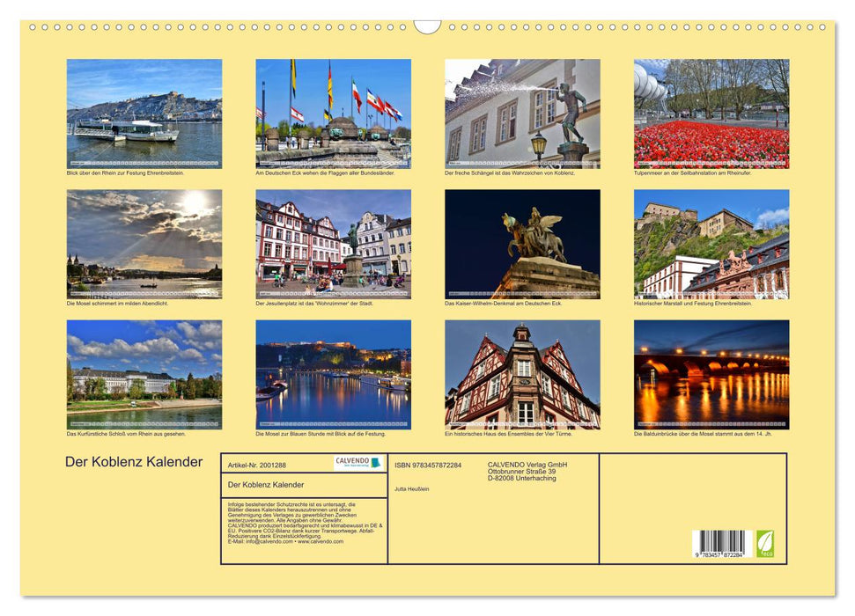The width and height of the screenshot is (855, 616).
Task: Click the Artikel-Nr. 2001288 text
Action: [258, 466]
